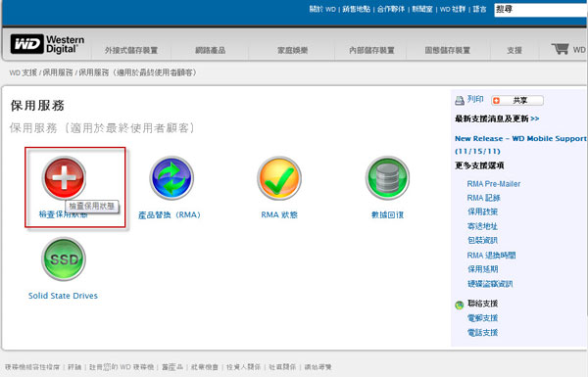
Task: Click the green SSD round icon
Action: click(64, 259)
